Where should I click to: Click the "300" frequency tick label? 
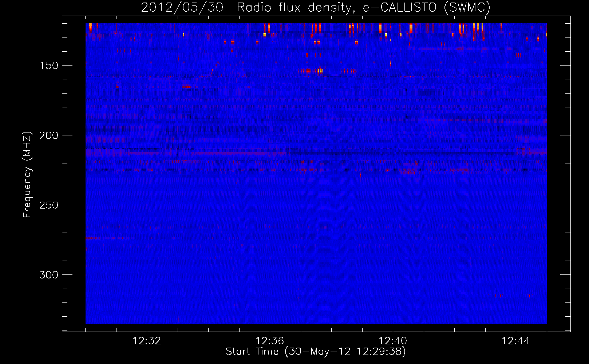[49, 275]
